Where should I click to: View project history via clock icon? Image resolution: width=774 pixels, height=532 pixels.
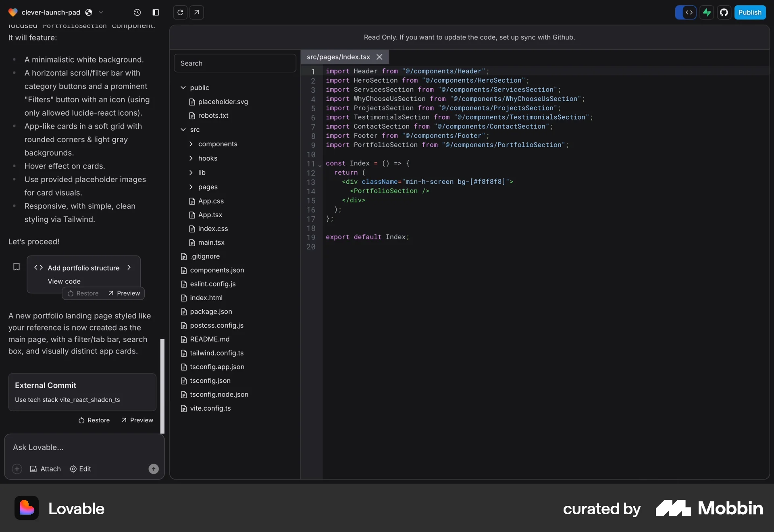[x=137, y=12]
